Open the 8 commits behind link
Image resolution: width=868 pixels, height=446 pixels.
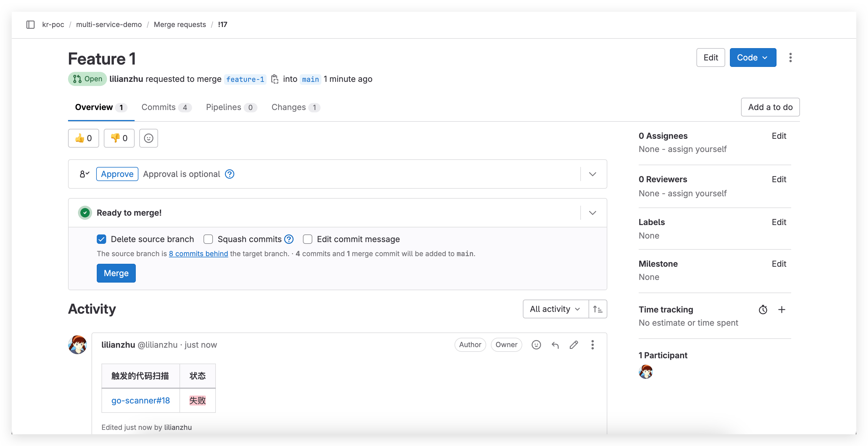tap(198, 254)
